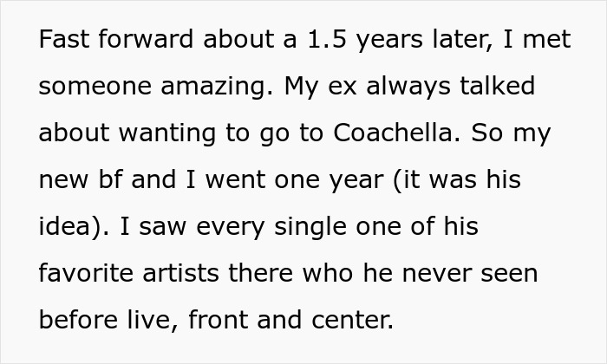Click the word "forward" in the first line

coord(145,39)
